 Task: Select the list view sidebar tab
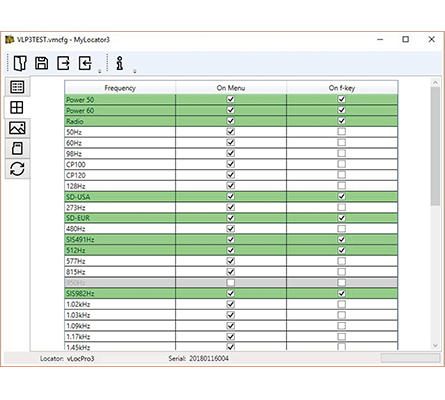(x=17, y=87)
